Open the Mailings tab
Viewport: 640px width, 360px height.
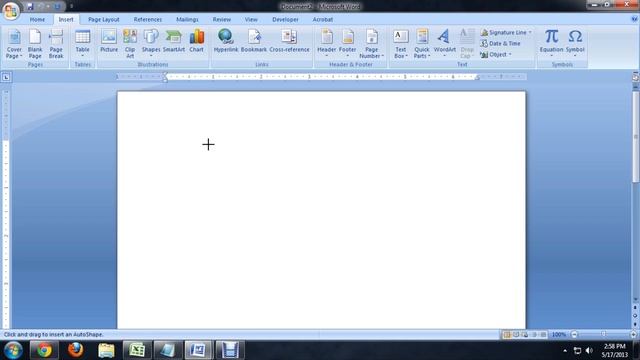pyautogui.click(x=187, y=19)
